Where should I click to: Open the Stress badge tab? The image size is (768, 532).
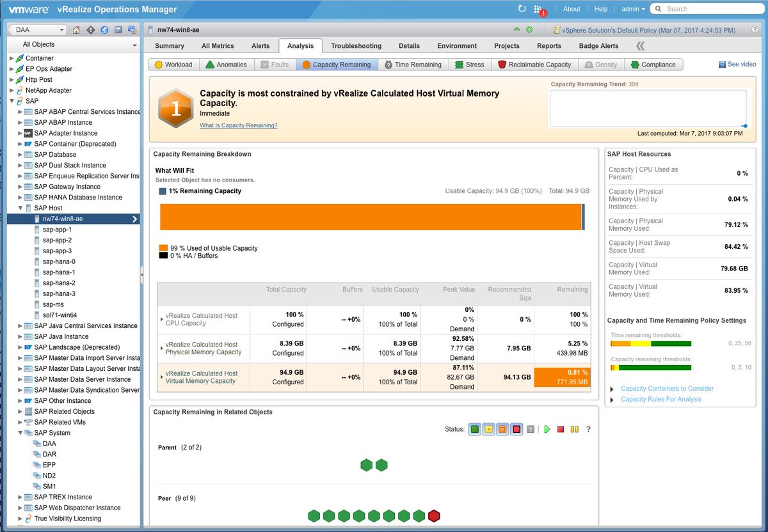click(x=469, y=65)
